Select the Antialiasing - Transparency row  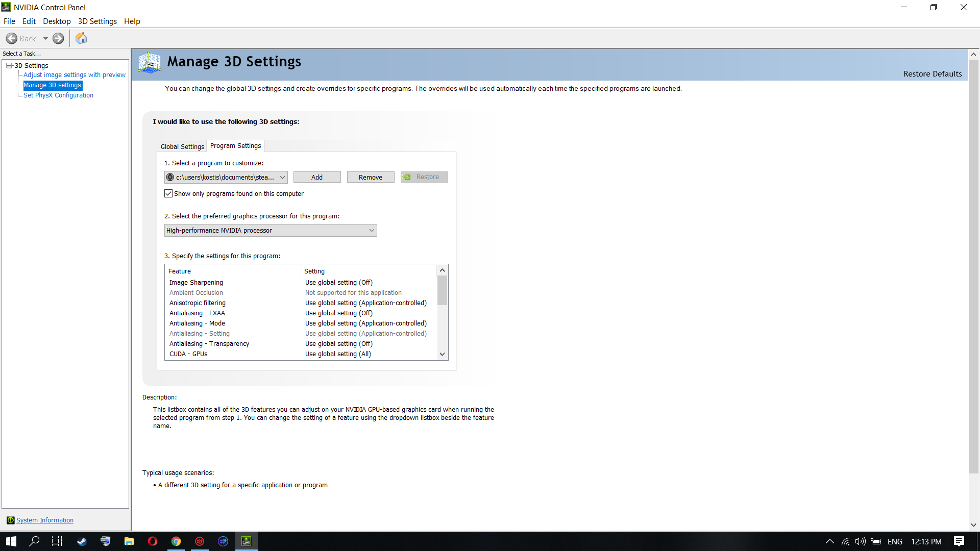[x=301, y=344]
